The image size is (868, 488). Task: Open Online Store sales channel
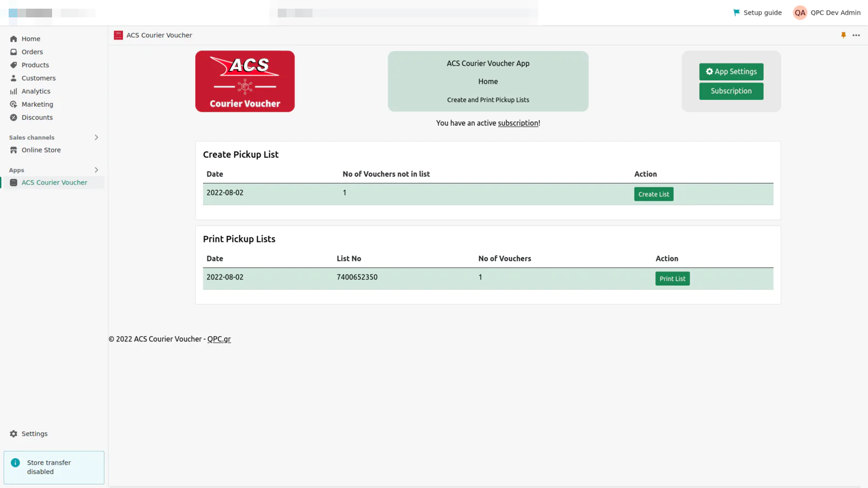pos(41,150)
